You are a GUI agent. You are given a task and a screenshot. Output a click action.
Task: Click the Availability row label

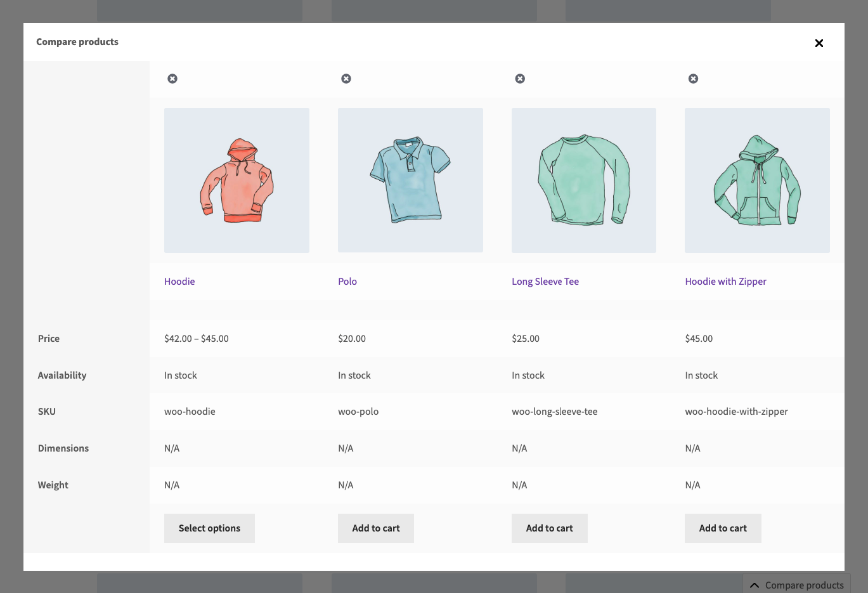(x=62, y=375)
